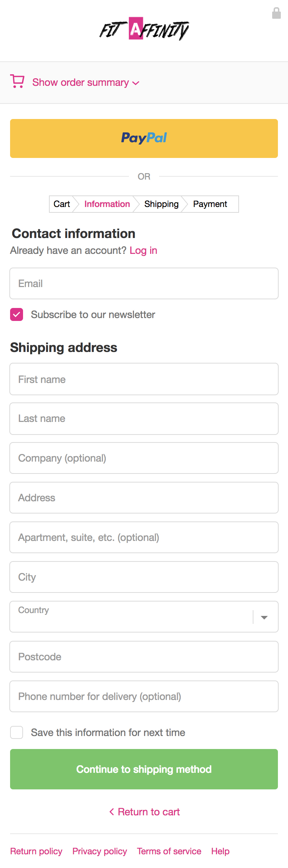The height and width of the screenshot is (868, 288).
Task: Click the Fit Affinity logo
Action: [x=144, y=29]
